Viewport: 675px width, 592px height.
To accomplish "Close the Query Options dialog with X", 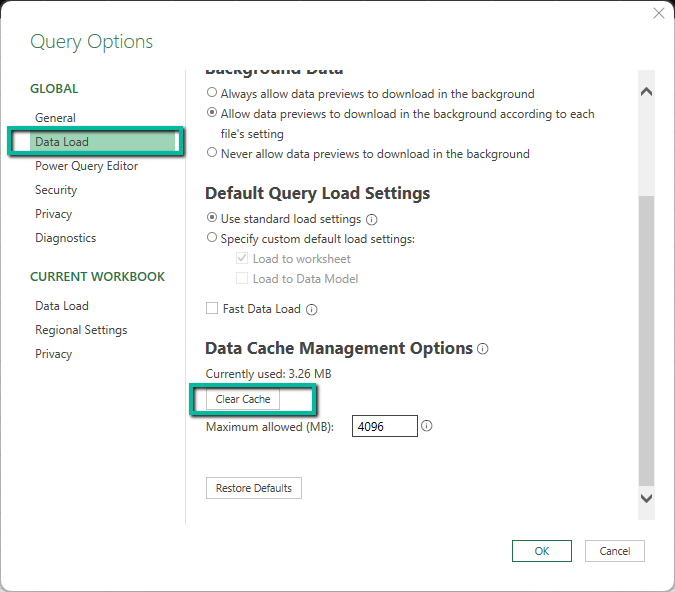I will point(659,13).
